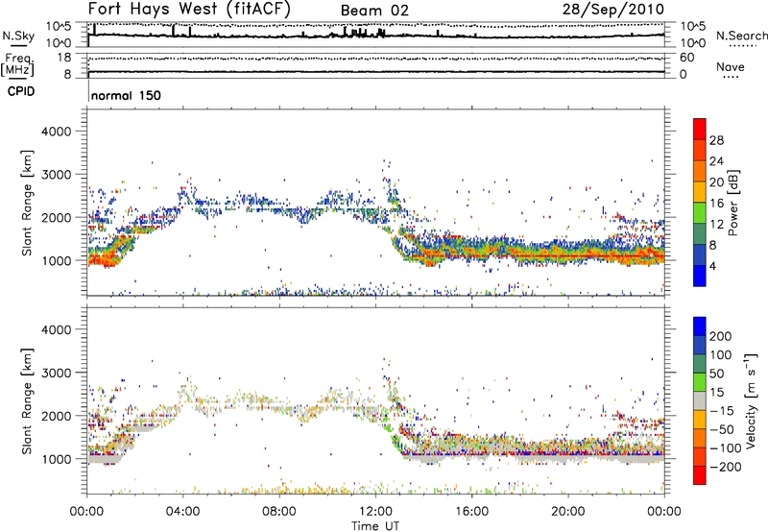768x532 pixels.
Task: Click the sky noise spikes near 11:00
Action: click(x=360, y=33)
